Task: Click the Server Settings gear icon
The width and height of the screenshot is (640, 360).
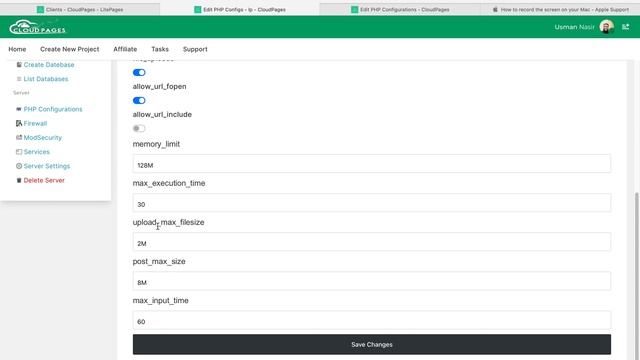Action: tap(19, 166)
